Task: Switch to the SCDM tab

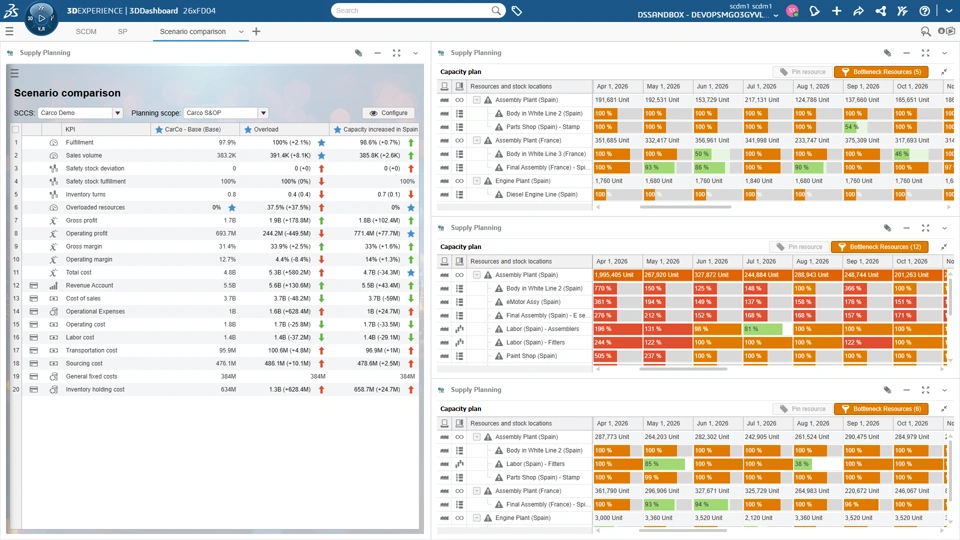Action: (x=86, y=31)
